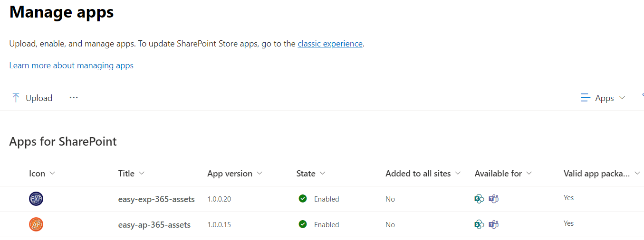644x240 pixels.
Task: Click Teams icon in easy-exp-365-assets row
Action: point(494,199)
